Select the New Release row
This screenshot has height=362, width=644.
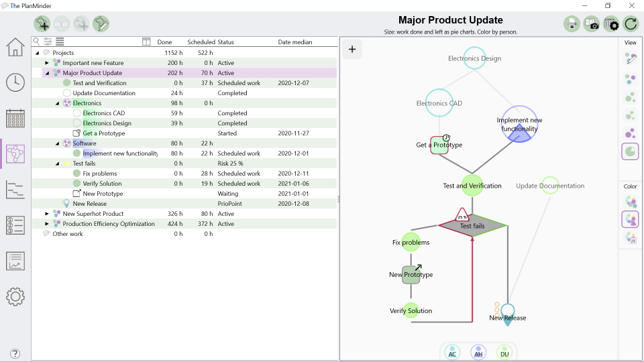click(x=184, y=204)
